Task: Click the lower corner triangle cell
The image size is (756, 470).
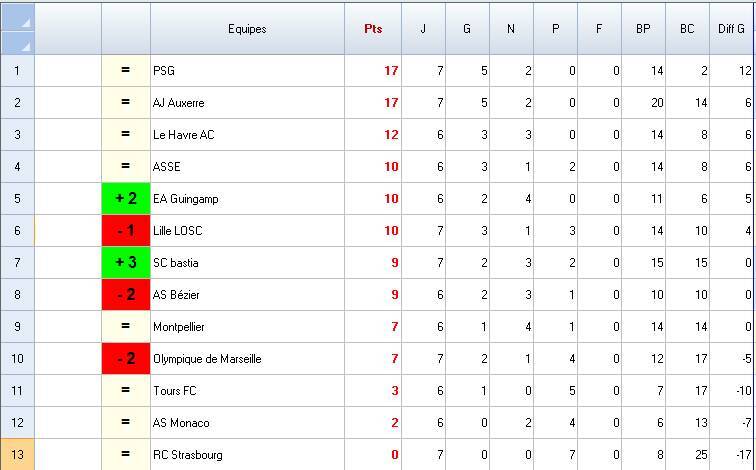Action: point(18,43)
